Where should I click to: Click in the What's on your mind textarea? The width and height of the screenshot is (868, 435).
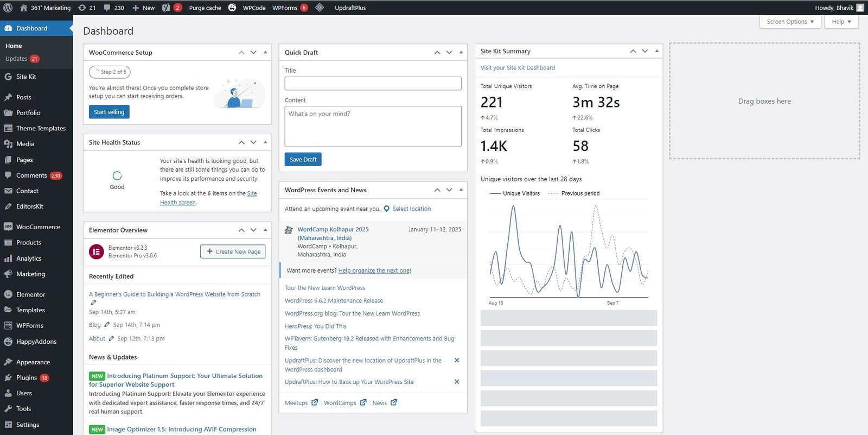pyautogui.click(x=373, y=126)
